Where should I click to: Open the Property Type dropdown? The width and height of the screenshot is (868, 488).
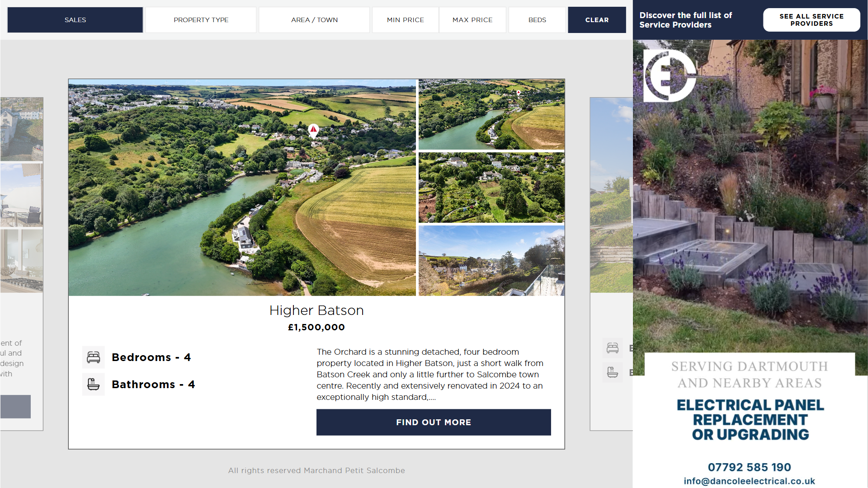pyautogui.click(x=201, y=20)
